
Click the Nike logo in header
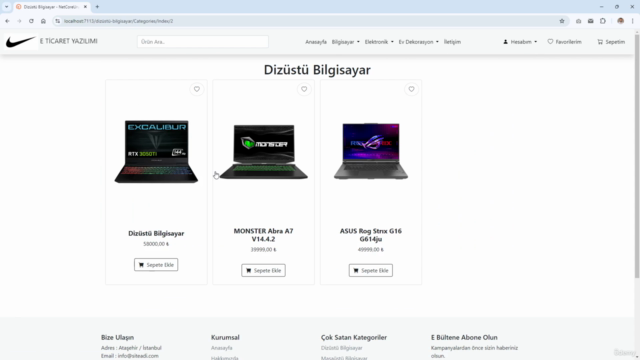click(x=21, y=42)
